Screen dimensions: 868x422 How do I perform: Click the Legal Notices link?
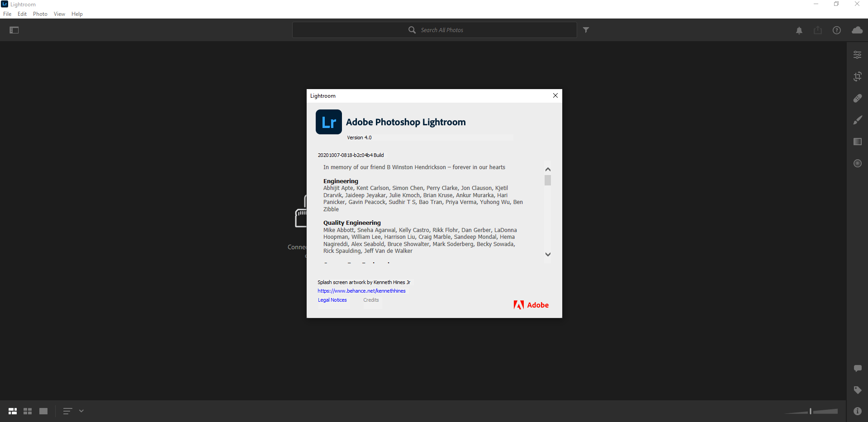pos(332,300)
